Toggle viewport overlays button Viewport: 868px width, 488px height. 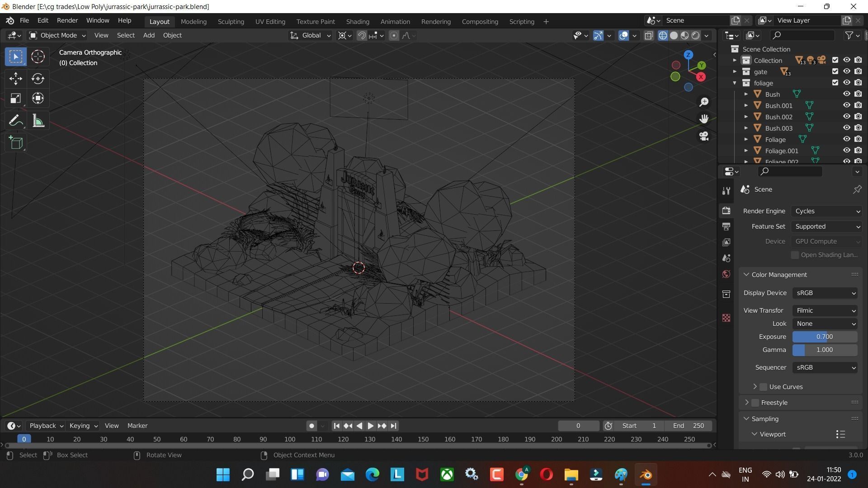(623, 36)
